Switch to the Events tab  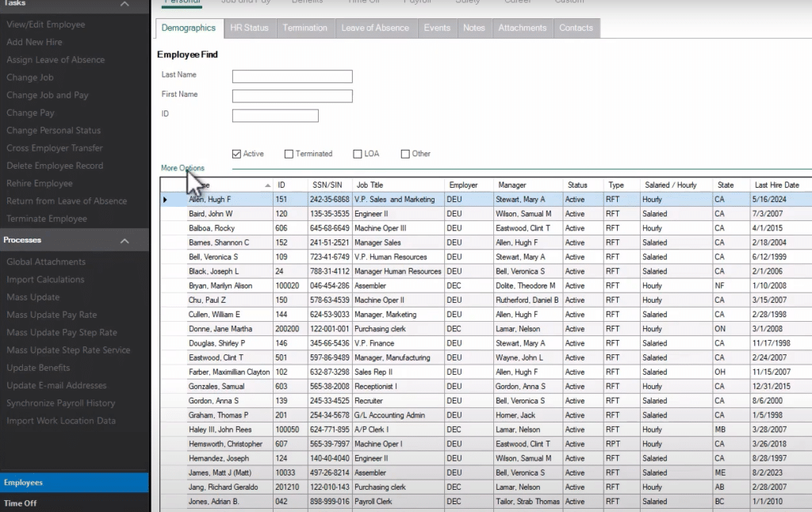pyautogui.click(x=437, y=28)
